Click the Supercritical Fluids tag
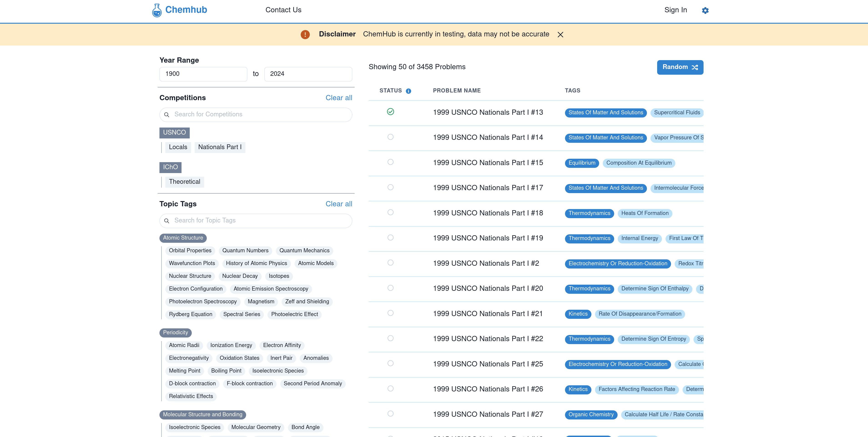868x437 pixels. tap(677, 113)
